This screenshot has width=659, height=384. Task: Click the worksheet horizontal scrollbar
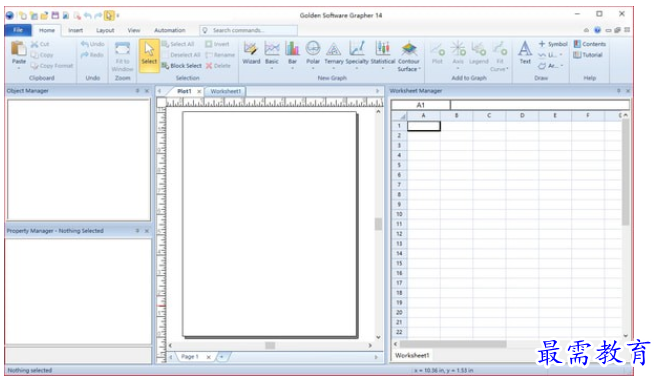453,344
